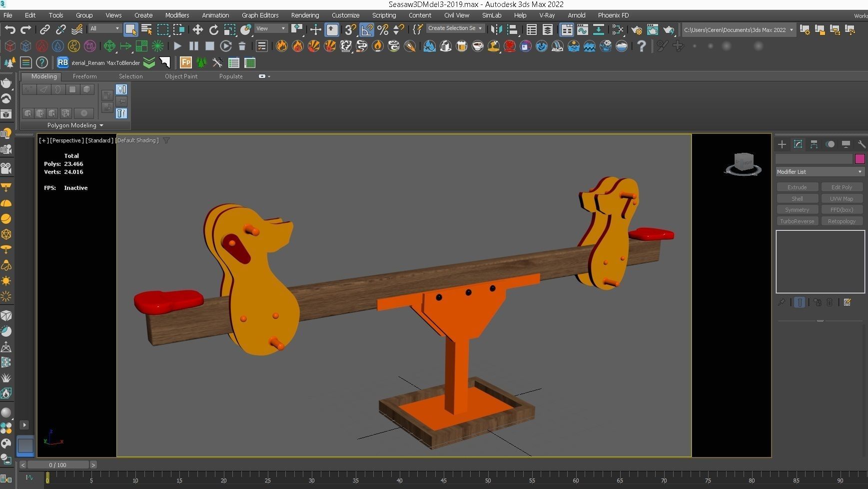Toggle Angle Snap on the toolbar
868x489 pixels.
click(x=367, y=29)
